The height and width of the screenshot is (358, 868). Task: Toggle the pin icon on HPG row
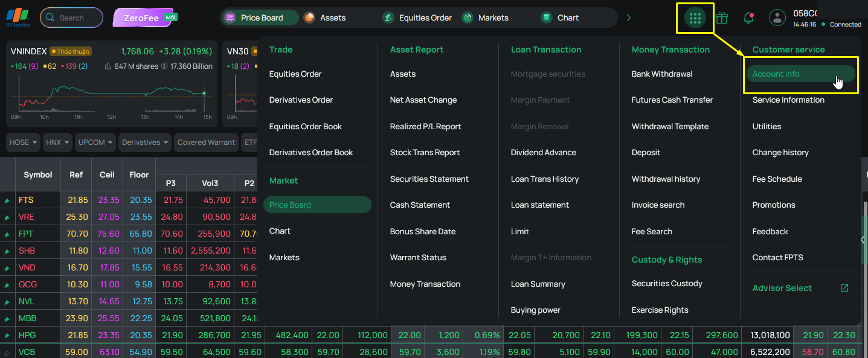tap(7, 336)
